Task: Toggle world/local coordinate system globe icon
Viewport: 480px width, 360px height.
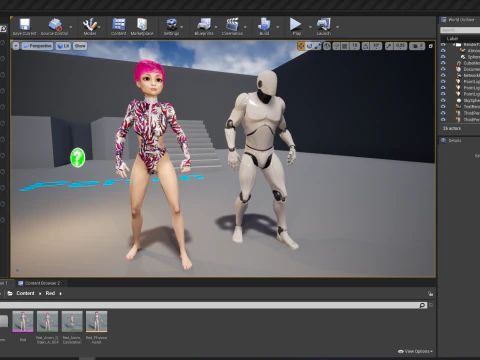Action: coord(327,46)
